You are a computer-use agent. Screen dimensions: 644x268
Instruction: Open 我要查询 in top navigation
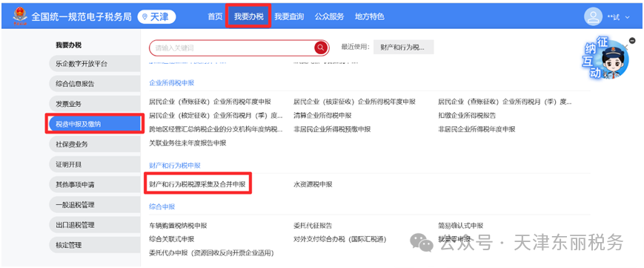pyautogui.click(x=289, y=17)
